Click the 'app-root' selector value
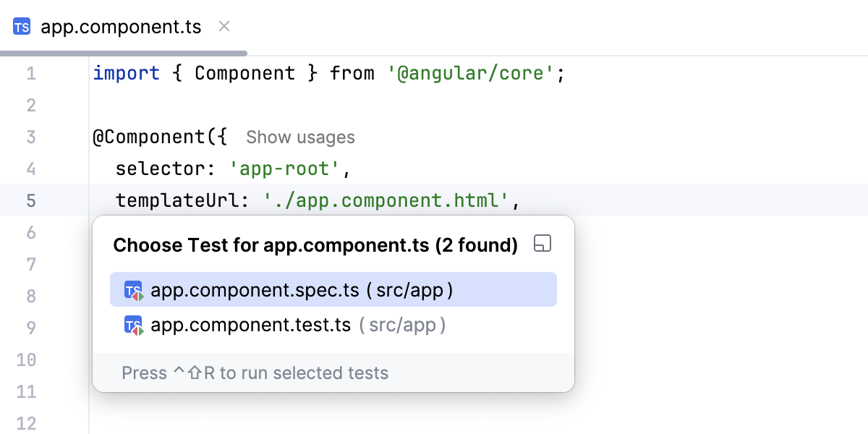This screenshot has height=434, width=868. (285, 168)
